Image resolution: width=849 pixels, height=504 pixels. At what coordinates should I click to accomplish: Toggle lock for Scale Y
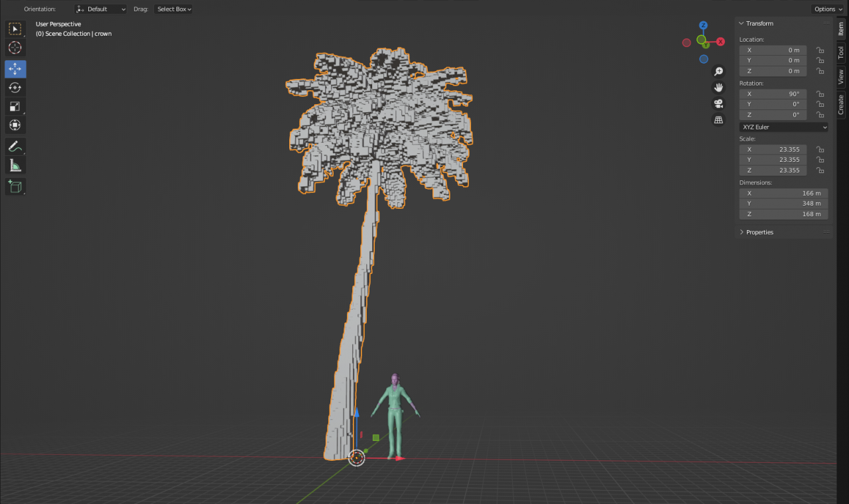820,160
